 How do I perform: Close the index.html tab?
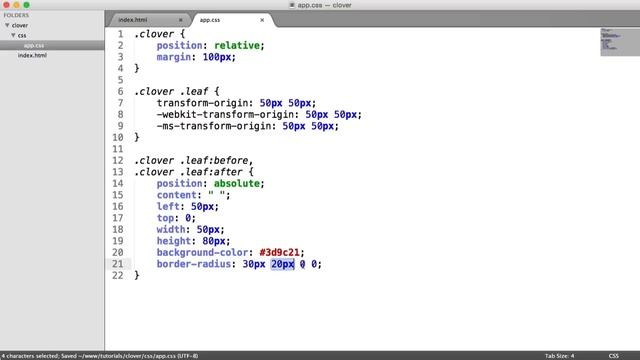[180, 20]
